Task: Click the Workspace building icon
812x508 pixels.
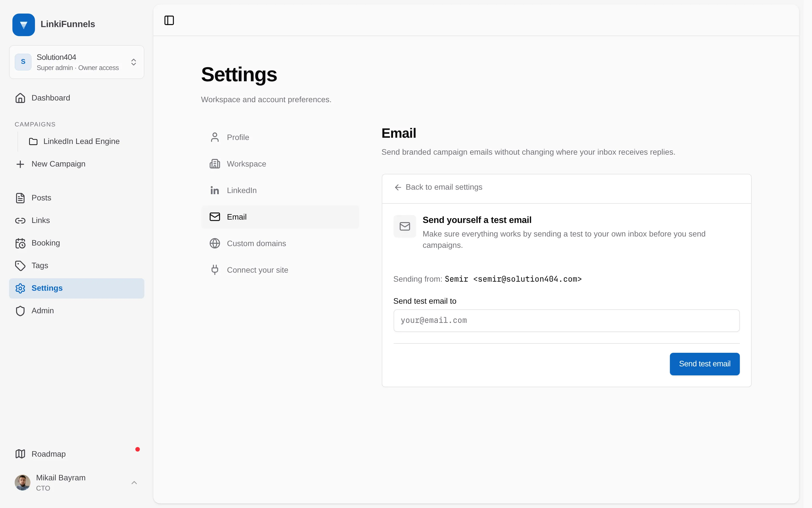Action: coord(215,164)
